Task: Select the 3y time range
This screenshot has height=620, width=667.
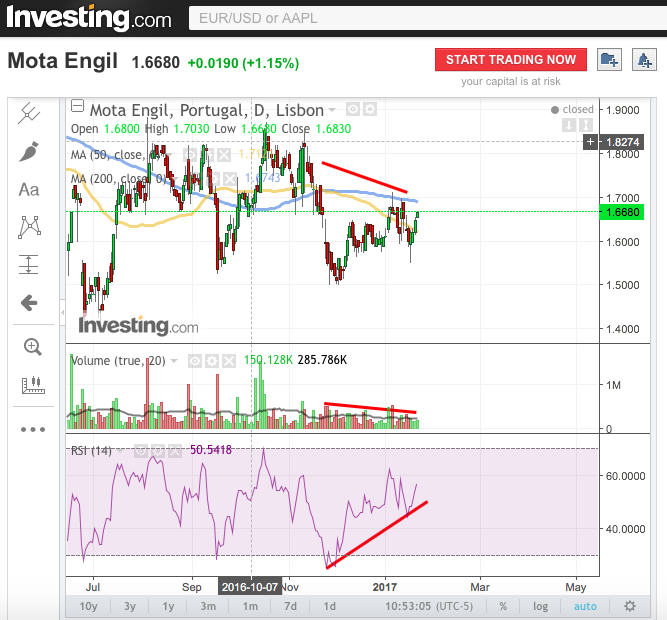Action: click(x=130, y=606)
